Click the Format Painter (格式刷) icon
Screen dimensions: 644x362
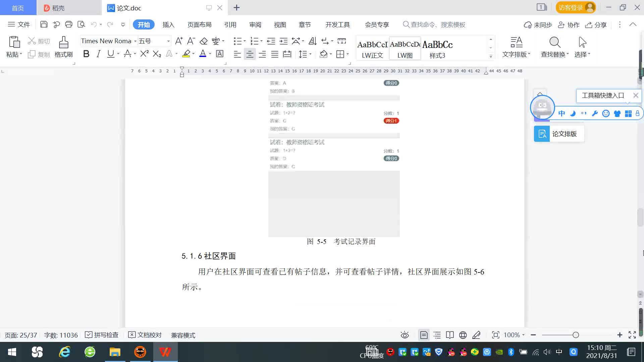(x=63, y=43)
